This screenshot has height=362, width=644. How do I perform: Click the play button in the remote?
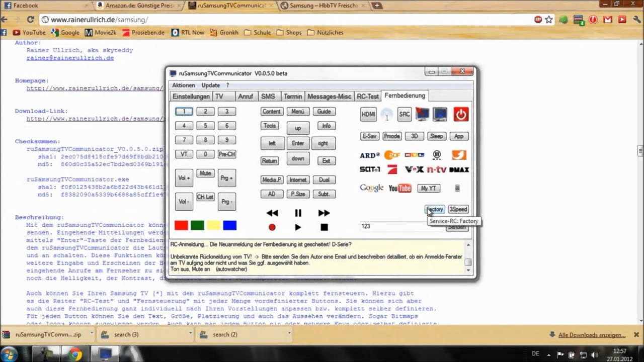pyautogui.click(x=298, y=227)
